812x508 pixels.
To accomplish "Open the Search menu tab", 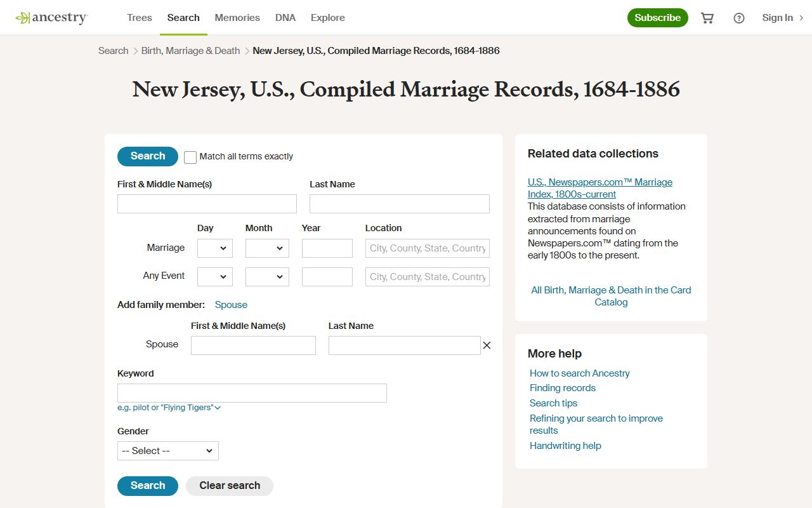I will pyautogui.click(x=183, y=18).
